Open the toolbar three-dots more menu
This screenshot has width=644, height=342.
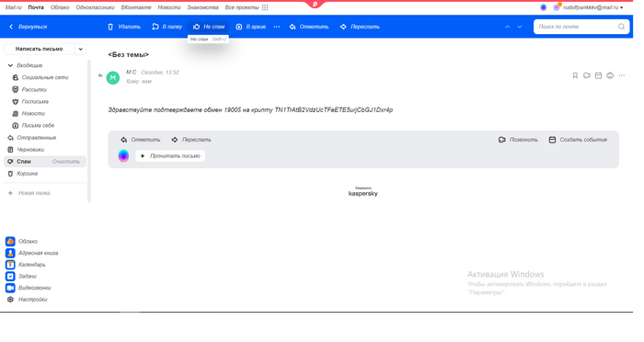[277, 27]
